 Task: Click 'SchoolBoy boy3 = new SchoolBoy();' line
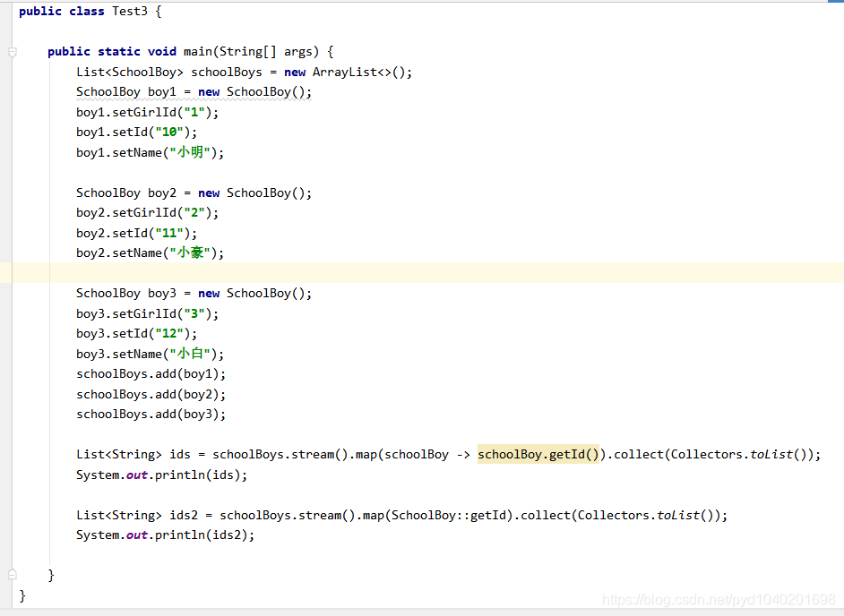194,293
